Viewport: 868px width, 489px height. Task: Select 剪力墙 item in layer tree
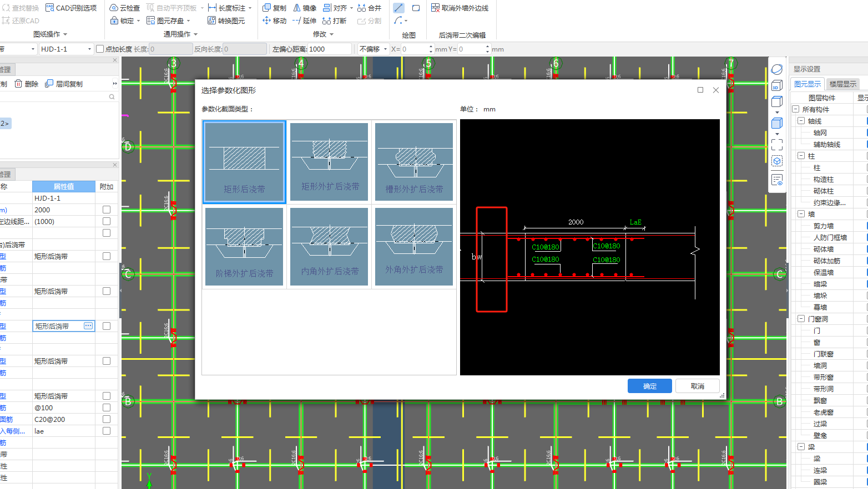pos(824,226)
